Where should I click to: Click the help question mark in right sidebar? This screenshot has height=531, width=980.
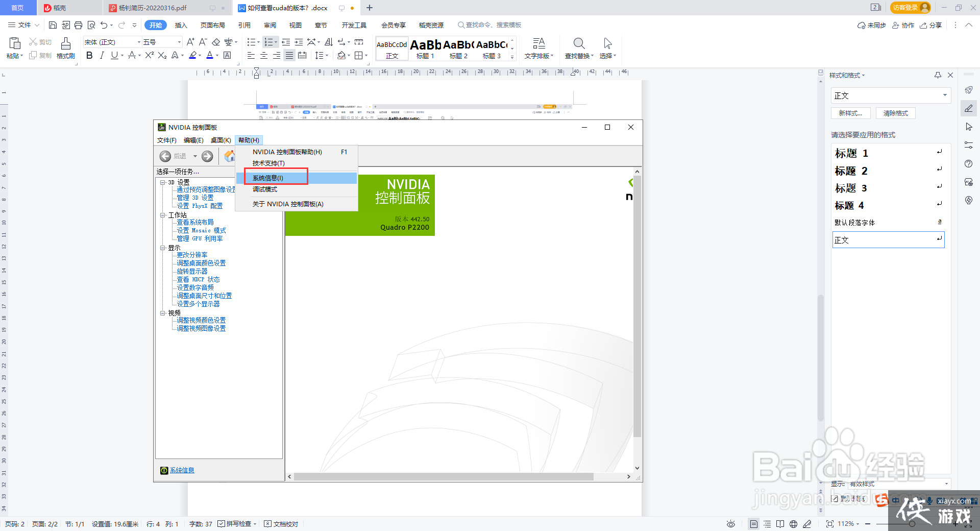coord(969,163)
